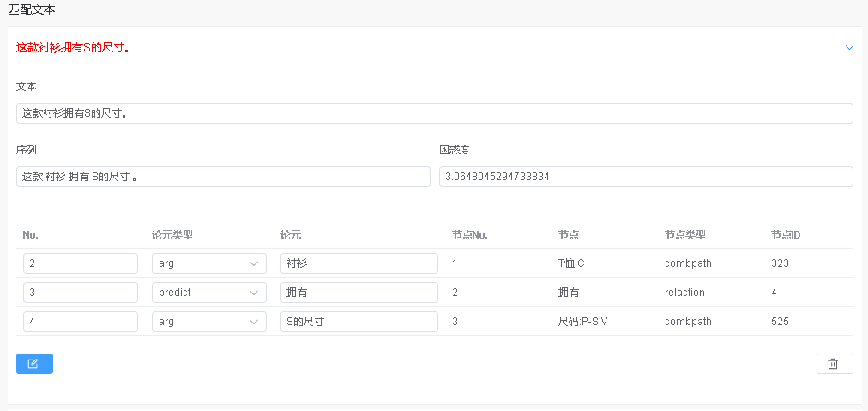Edit the 论元 field containing 拥有

pos(359,293)
